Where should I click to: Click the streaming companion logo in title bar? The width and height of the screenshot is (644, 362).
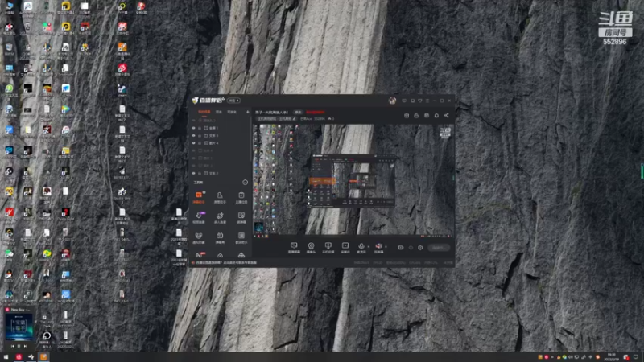point(208,100)
